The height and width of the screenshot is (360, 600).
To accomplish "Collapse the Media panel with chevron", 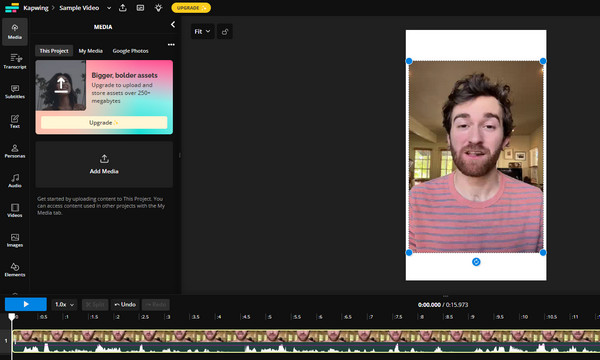I will [x=173, y=24].
